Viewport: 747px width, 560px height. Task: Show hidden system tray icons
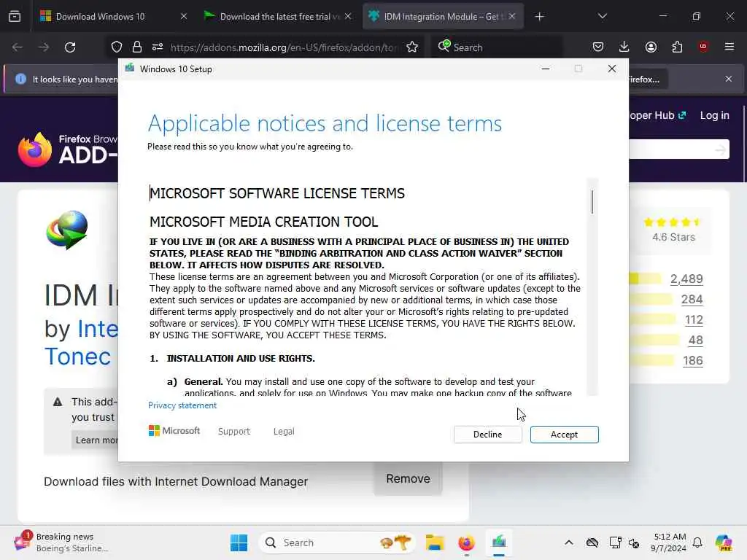pos(568,542)
